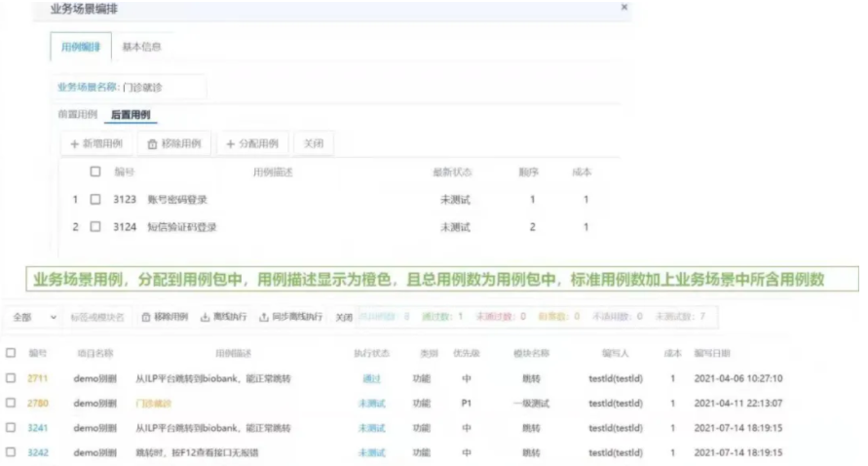
Task: Open case number 2711 link
Action: coord(38,378)
